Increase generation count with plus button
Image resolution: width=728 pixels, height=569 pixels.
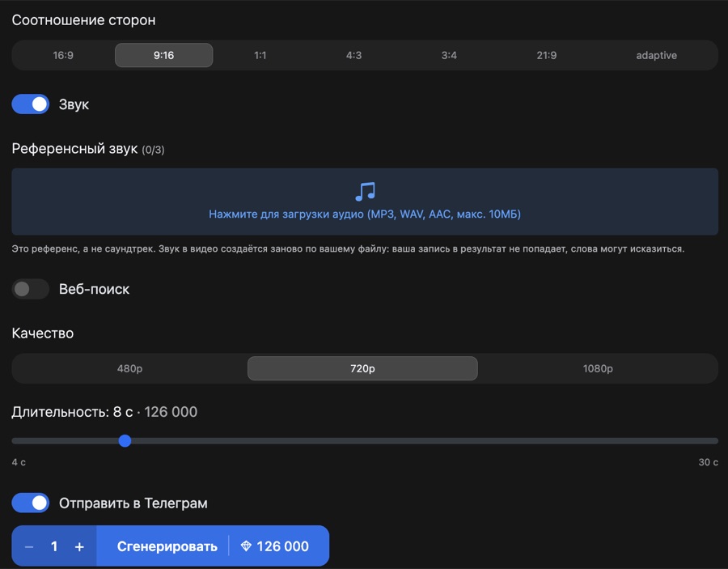point(79,546)
